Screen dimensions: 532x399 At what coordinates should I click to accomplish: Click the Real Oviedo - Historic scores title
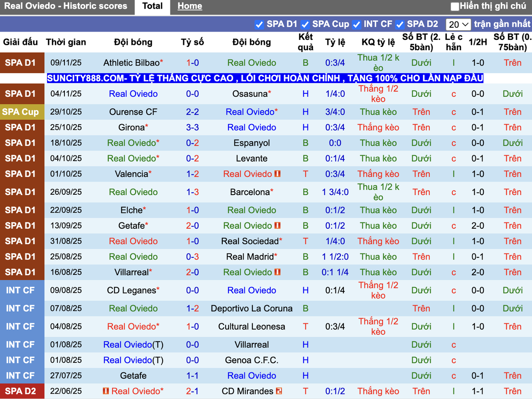(66, 6)
